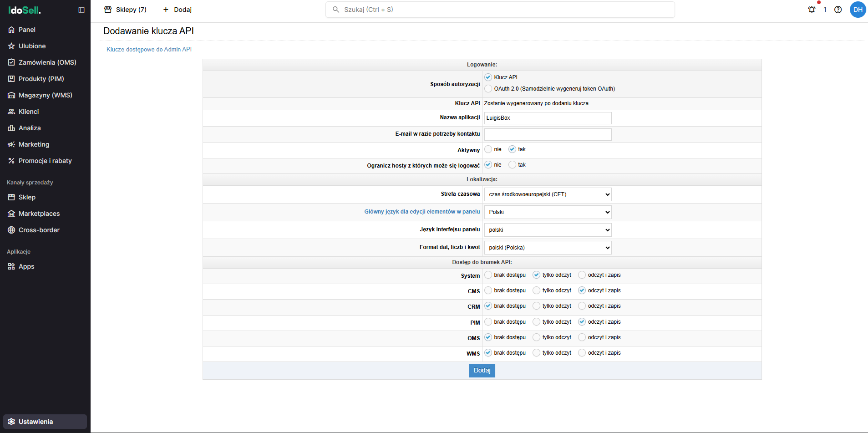The height and width of the screenshot is (433, 868).
Task: Open the Klucze dostępowe do Admin API link
Action: 149,49
